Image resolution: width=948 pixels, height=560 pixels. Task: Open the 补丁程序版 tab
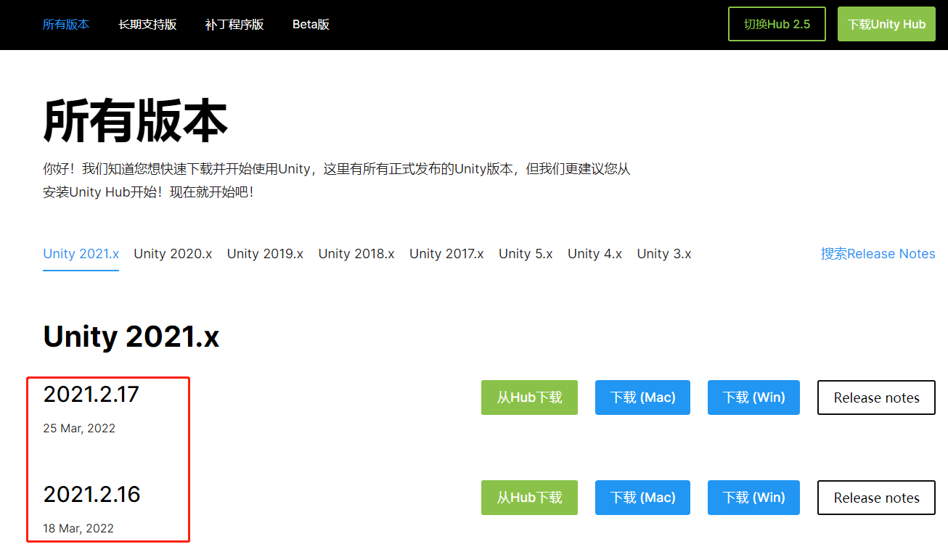pyautogui.click(x=234, y=24)
